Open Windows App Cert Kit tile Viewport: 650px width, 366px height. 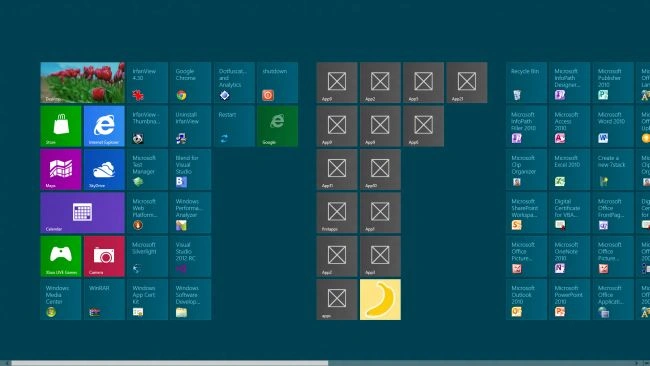tap(148, 300)
